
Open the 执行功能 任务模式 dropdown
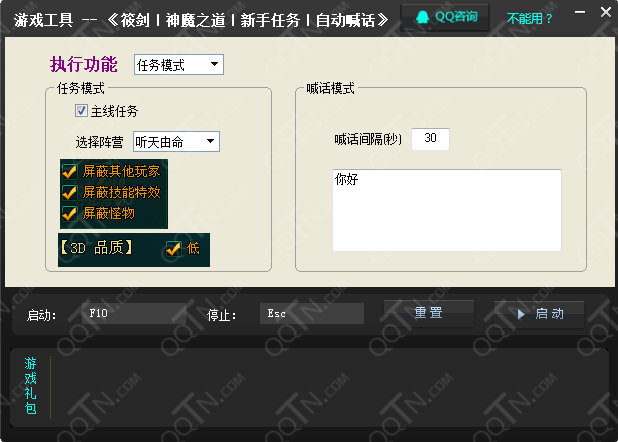[178, 65]
